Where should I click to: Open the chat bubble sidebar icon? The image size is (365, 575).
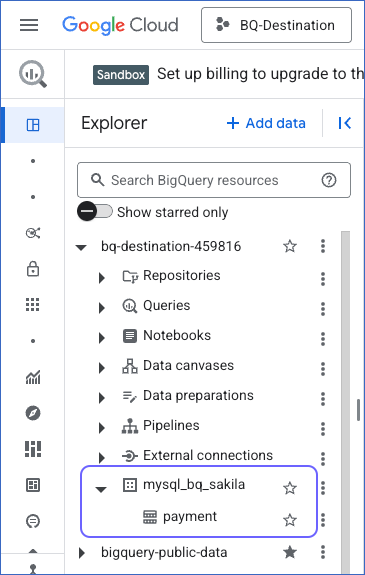click(x=33, y=521)
